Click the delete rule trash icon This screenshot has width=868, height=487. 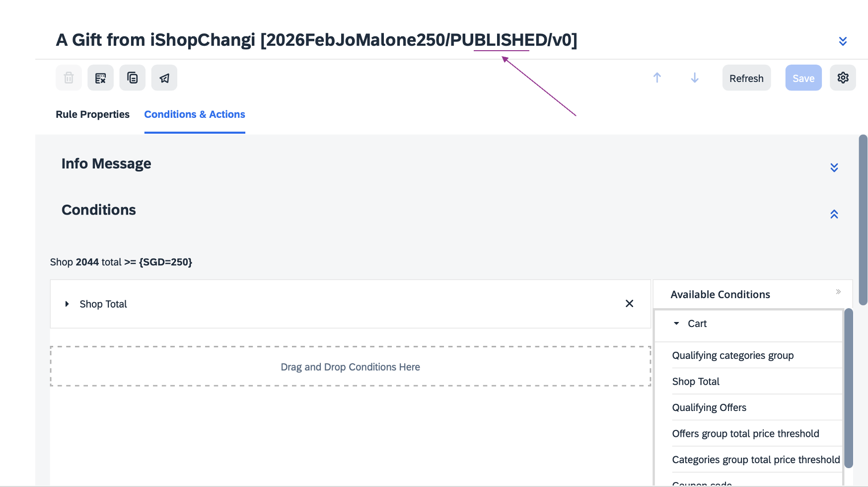69,78
